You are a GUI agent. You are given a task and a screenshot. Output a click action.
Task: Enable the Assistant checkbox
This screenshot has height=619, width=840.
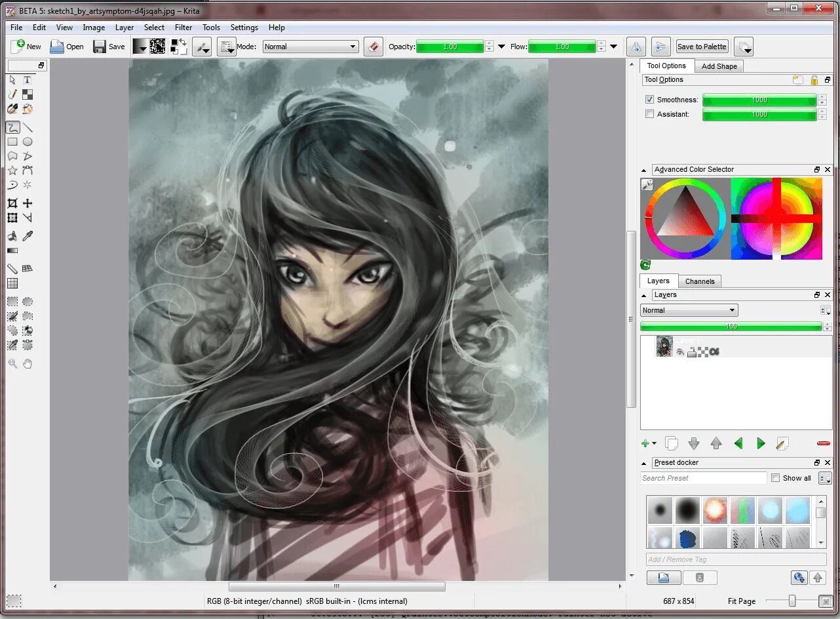click(x=649, y=114)
